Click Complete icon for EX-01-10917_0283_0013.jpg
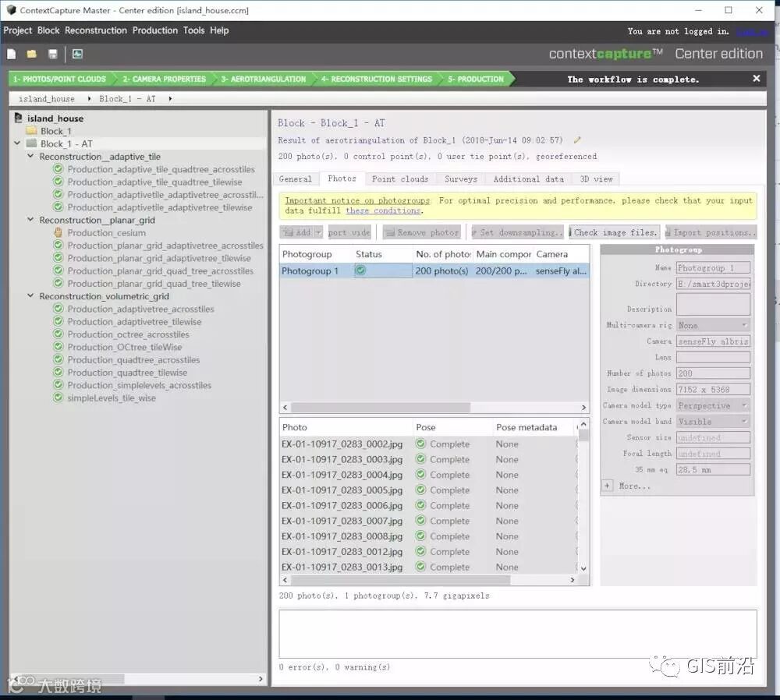 421,566
